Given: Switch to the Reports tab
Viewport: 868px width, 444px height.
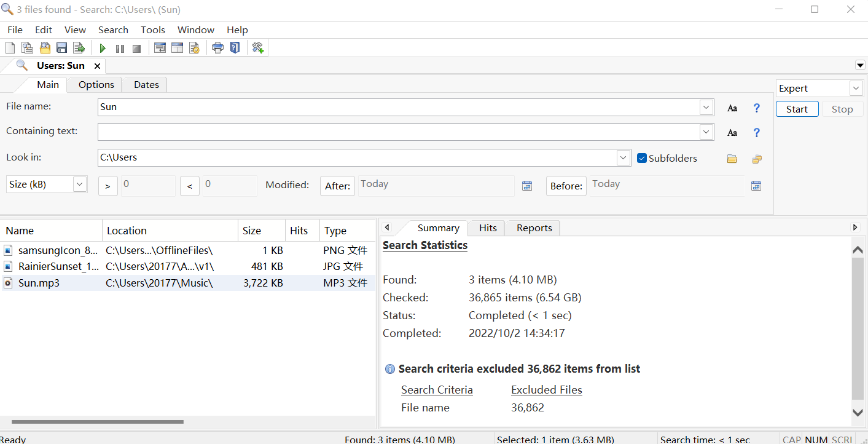Looking at the screenshot, I should coord(534,228).
